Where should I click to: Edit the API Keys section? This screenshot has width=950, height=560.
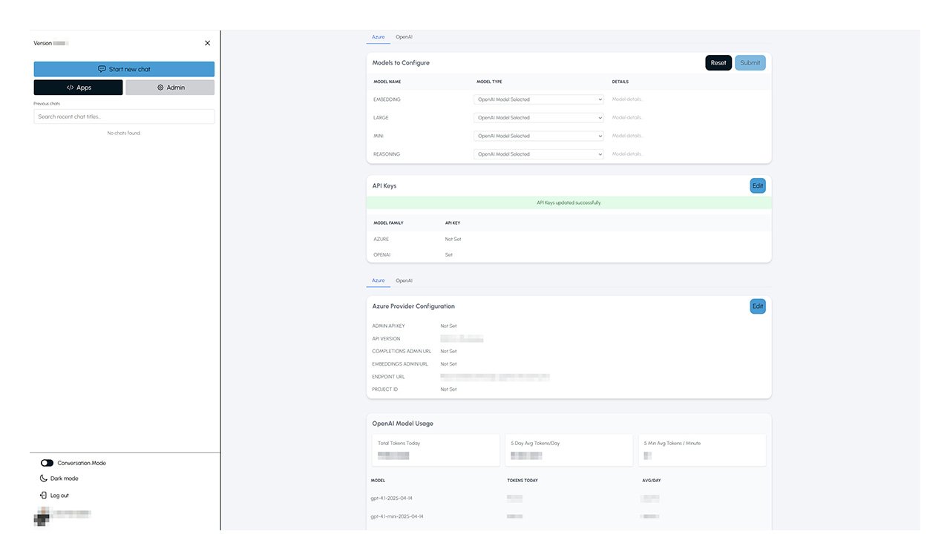pyautogui.click(x=757, y=186)
